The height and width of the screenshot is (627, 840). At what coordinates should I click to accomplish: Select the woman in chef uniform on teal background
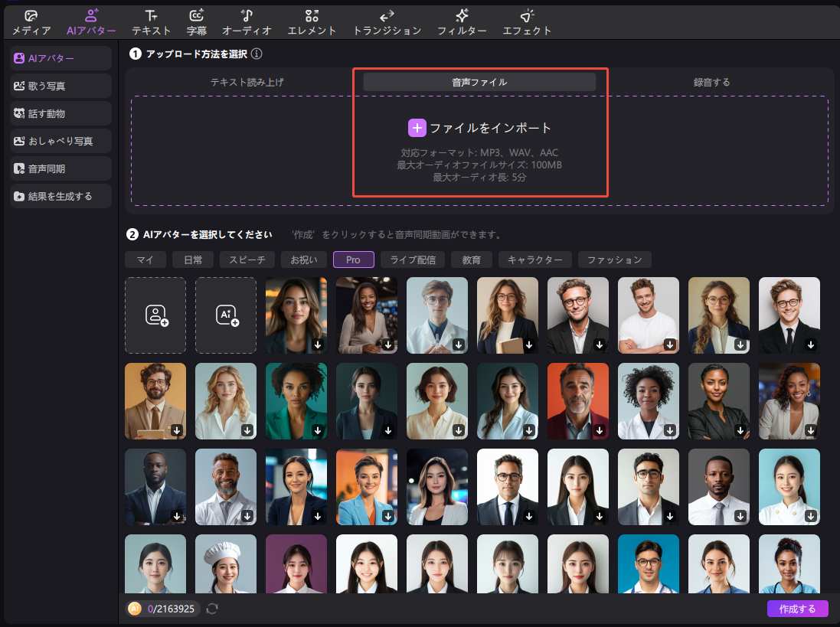click(x=789, y=487)
